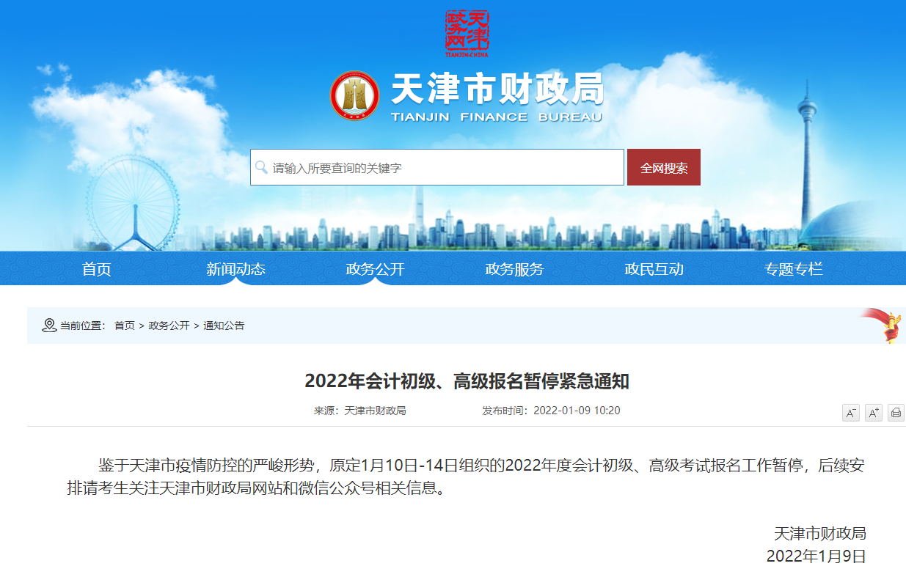The image size is (906, 588).
Task: Click the increase font size A+ icon
Action: click(x=873, y=413)
